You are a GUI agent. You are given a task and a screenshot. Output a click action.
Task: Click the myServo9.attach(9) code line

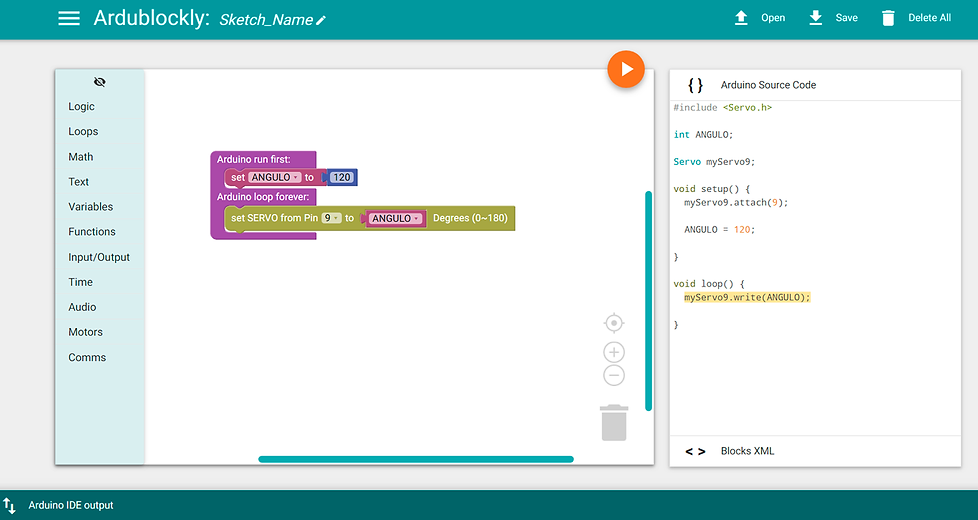pyautogui.click(x=736, y=203)
